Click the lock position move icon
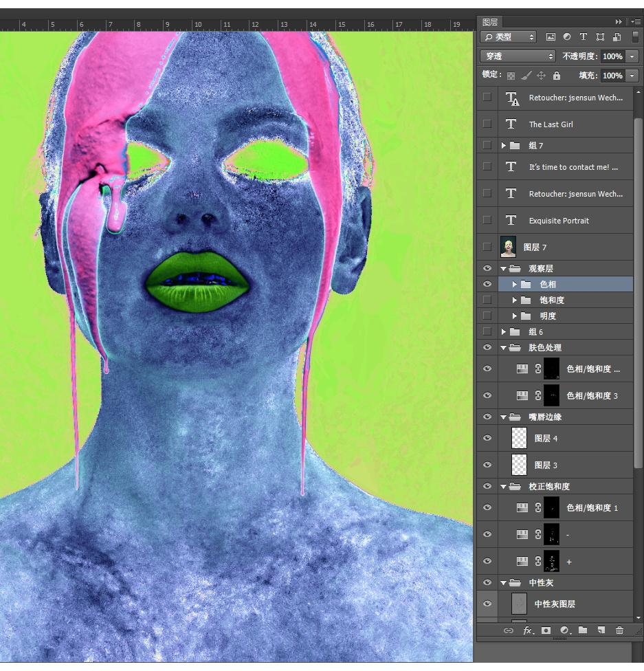 542,76
